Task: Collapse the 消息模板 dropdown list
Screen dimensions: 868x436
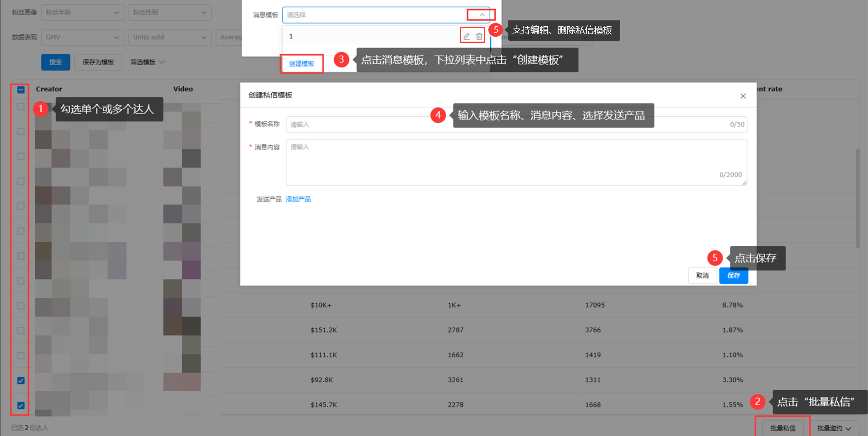Action: [x=482, y=15]
